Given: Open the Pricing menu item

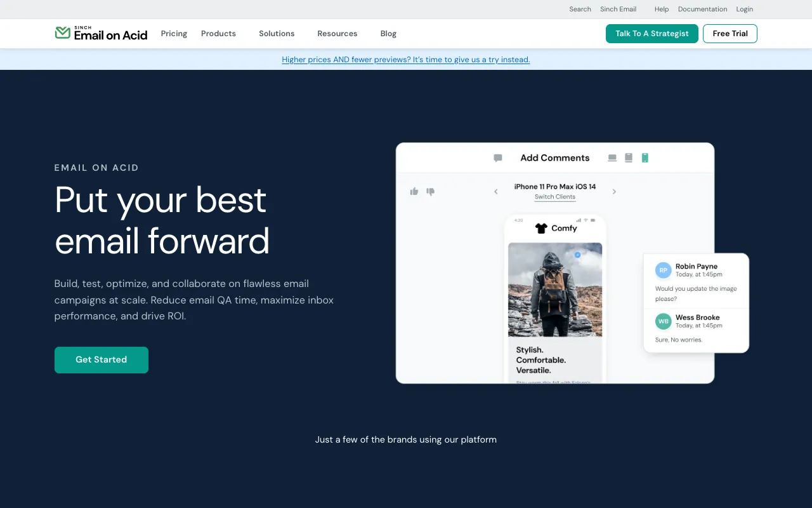Looking at the screenshot, I should point(174,33).
